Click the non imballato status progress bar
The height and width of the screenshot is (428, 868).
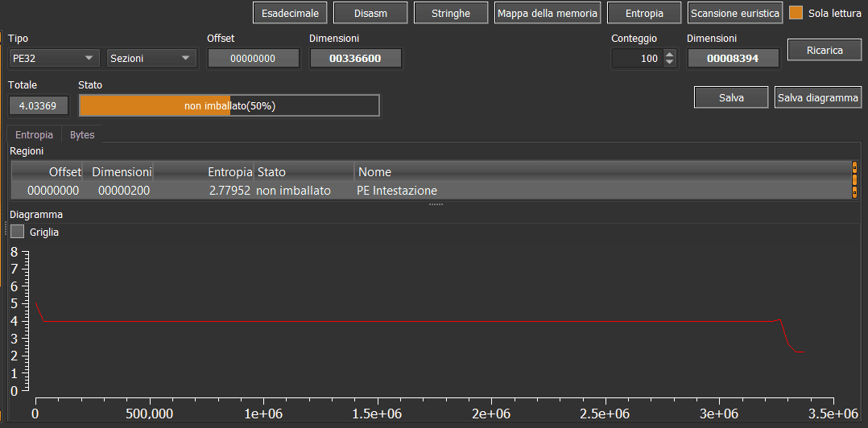click(x=229, y=105)
